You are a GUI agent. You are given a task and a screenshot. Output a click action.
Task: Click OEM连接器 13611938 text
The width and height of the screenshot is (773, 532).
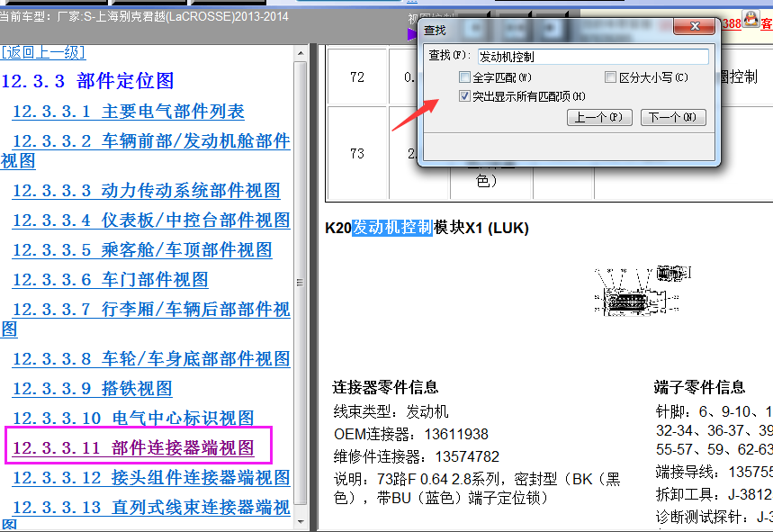click(x=410, y=435)
